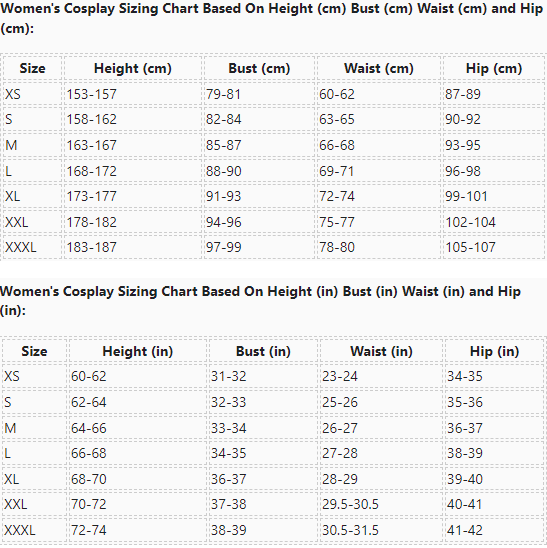Click the centimeter sizing chart heading

tap(272, 18)
